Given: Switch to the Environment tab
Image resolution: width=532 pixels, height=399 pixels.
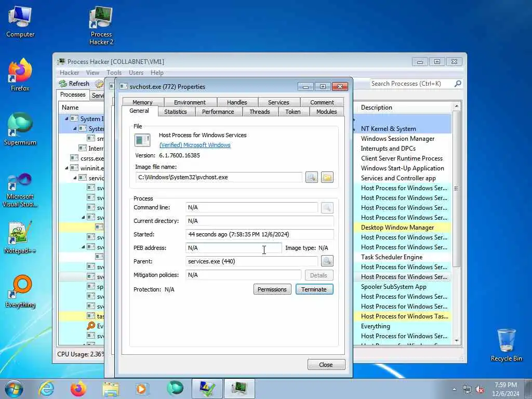Looking at the screenshot, I should click(190, 102).
